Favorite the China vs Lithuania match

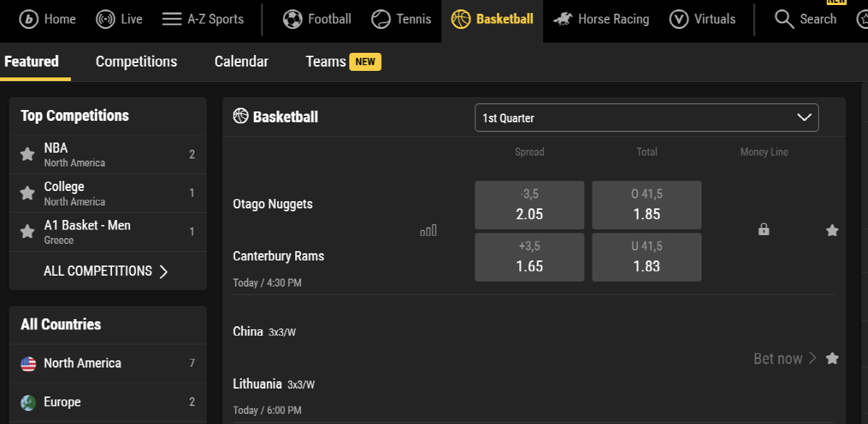(833, 358)
